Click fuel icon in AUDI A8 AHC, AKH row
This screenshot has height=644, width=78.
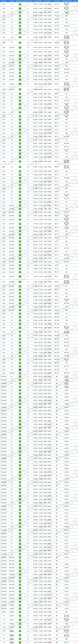pyautogui.click(x=20, y=356)
